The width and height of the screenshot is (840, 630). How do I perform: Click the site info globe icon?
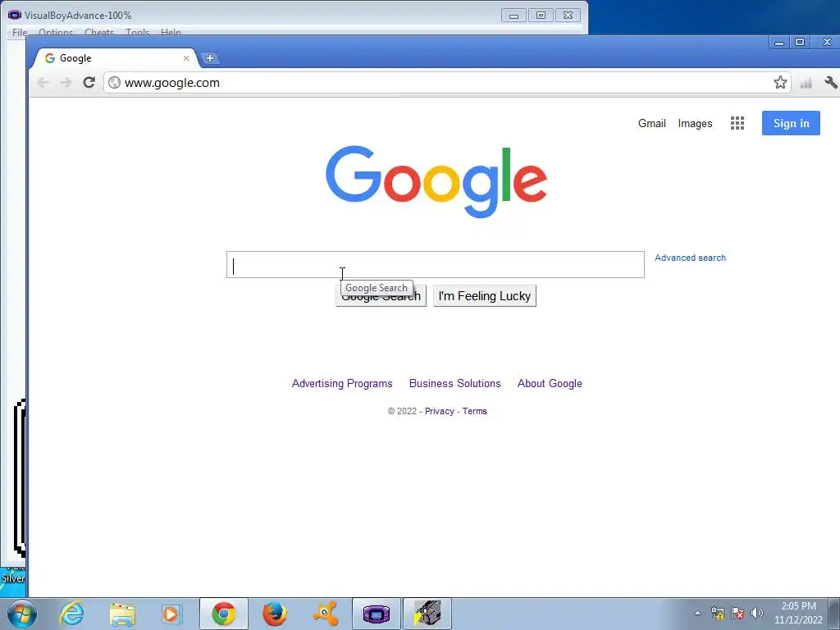[114, 83]
